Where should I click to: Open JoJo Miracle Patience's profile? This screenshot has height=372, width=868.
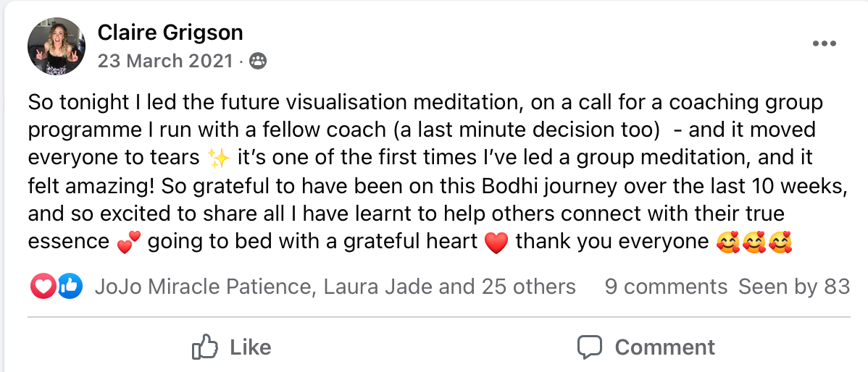click(204, 287)
